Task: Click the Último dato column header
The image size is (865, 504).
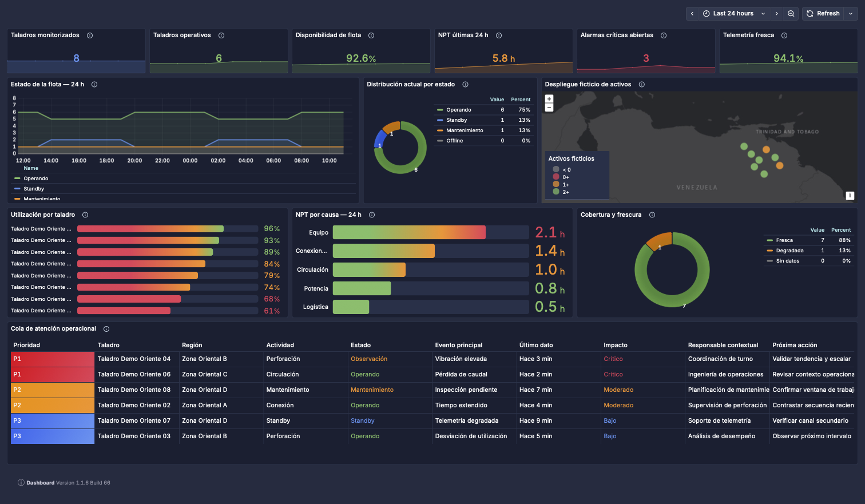Action: click(x=536, y=345)
